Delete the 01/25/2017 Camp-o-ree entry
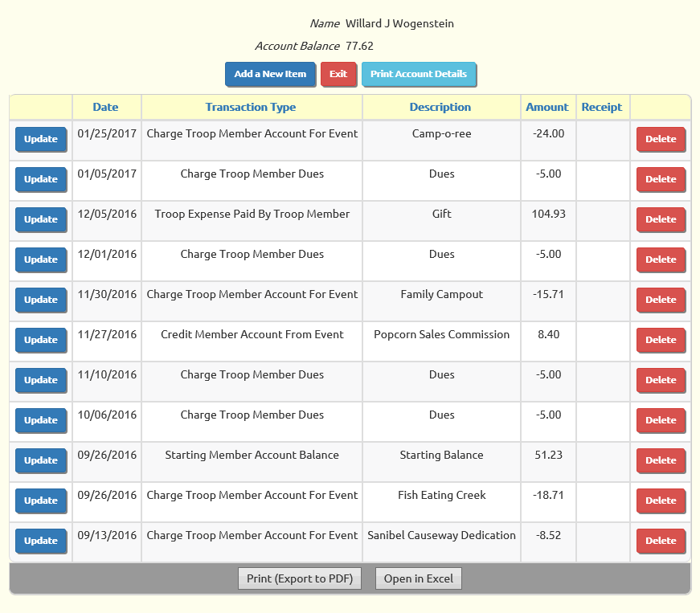Screen dimensions: 700x613 tap(661, 139)
